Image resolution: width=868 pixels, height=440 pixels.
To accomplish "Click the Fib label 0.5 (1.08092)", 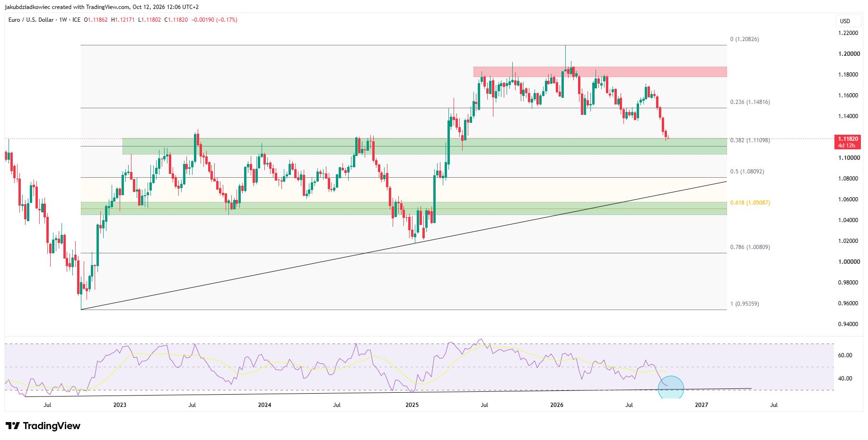I will point(747,172).
